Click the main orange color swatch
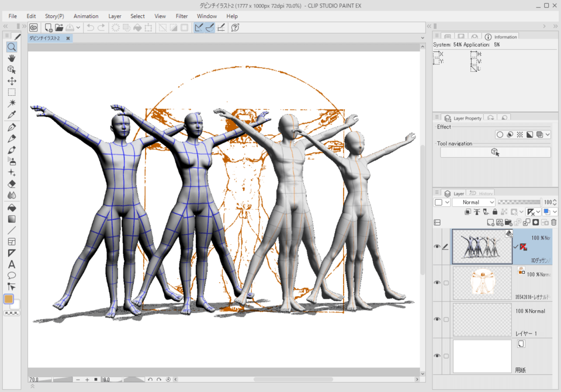Screen dimensions: 561x392 click(9, 299)
